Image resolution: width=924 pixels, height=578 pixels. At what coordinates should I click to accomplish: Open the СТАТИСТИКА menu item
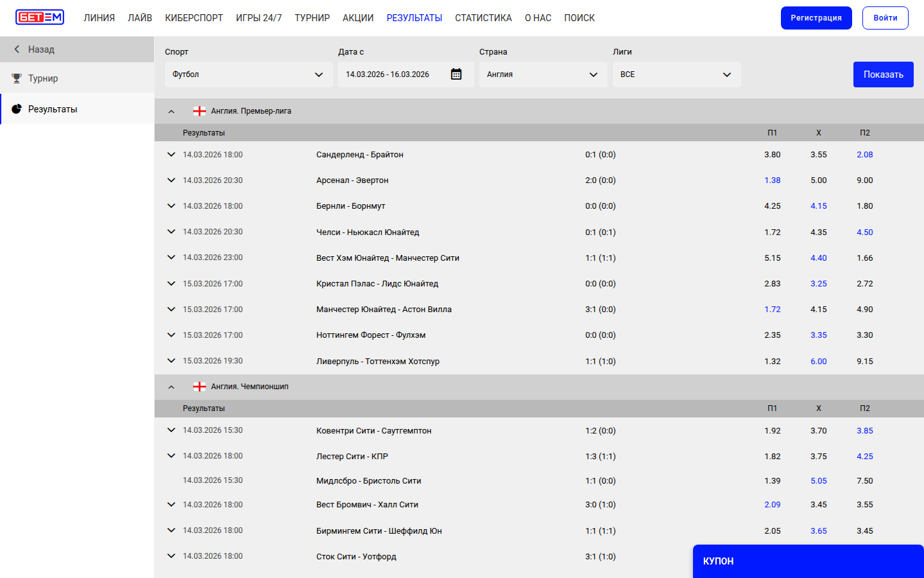tap(483, 18)
